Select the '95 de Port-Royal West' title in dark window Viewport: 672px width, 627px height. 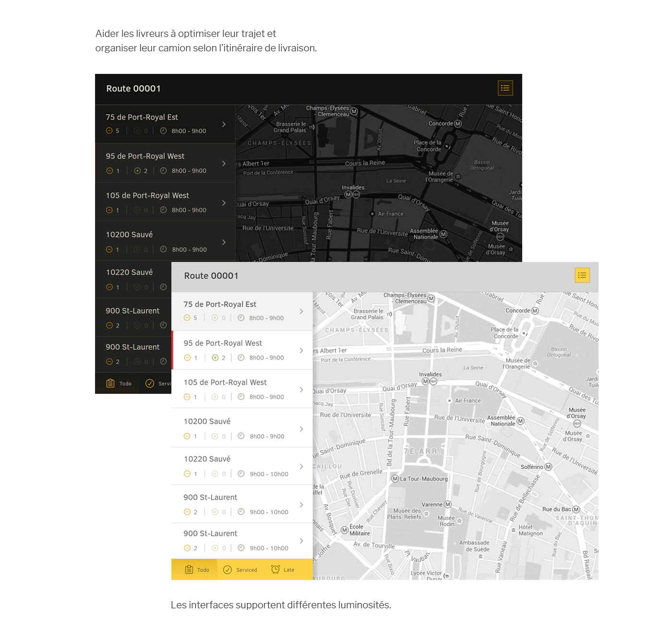tap(145, 156)
